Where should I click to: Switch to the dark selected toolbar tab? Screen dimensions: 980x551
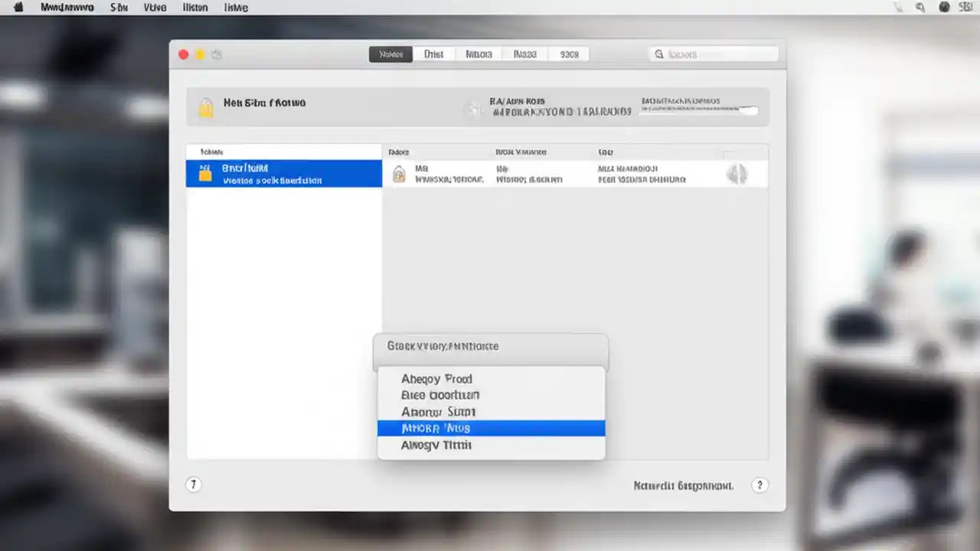tap(390, 54)
